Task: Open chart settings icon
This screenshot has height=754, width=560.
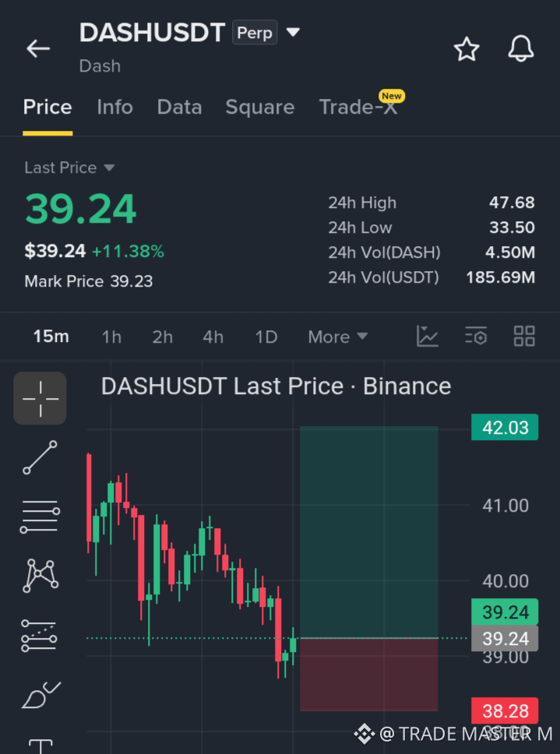Action: coord(476,336)
